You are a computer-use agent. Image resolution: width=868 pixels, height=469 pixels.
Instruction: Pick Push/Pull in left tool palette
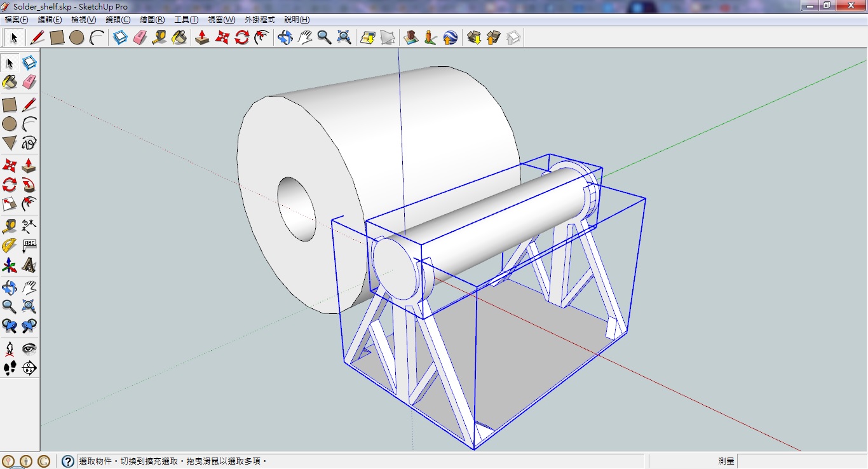point(29,166)
